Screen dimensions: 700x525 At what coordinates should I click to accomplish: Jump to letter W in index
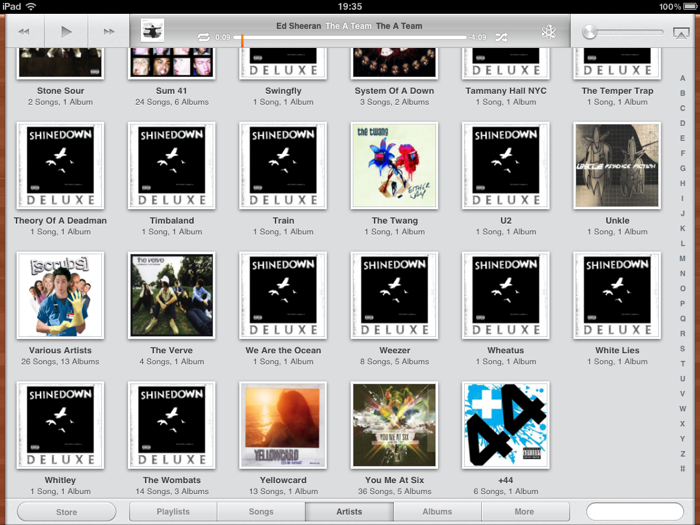point(682,409)
